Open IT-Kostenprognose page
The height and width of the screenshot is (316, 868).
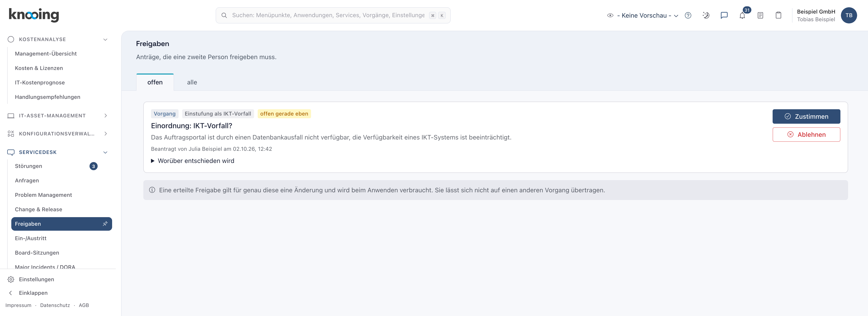[40, 83]
